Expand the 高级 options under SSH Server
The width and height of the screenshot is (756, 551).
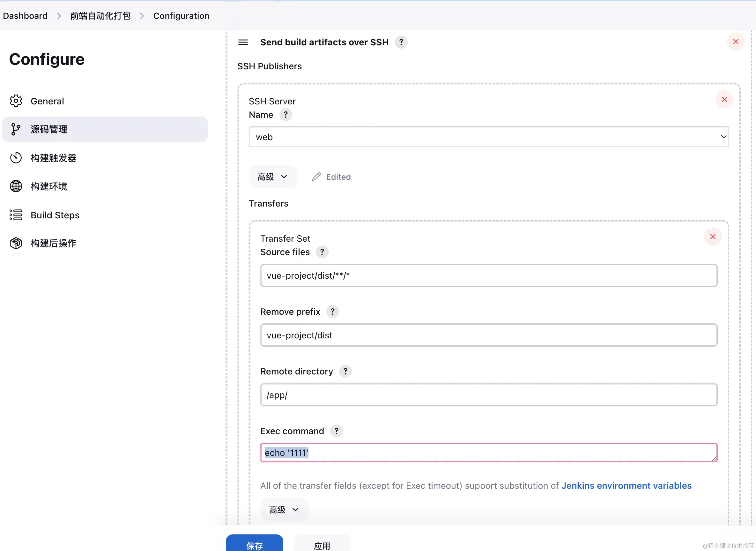coord(272,177)
